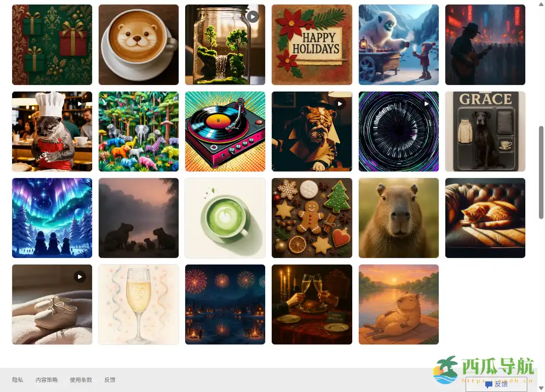545x392 pixels.
Task: Open the otter latte art image
Action: [x=139, y=45]
